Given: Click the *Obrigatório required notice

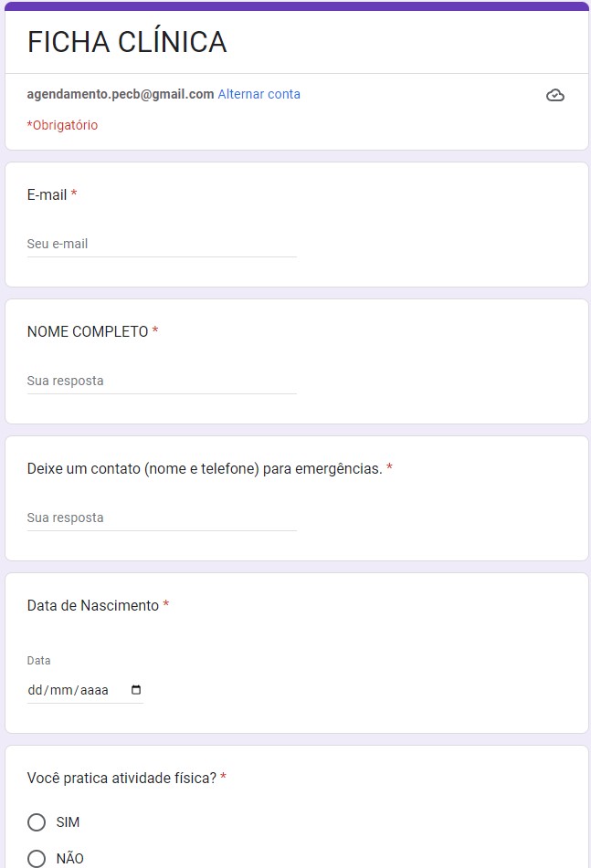Looking at the screenshot, I should click(x=62, y=125).
